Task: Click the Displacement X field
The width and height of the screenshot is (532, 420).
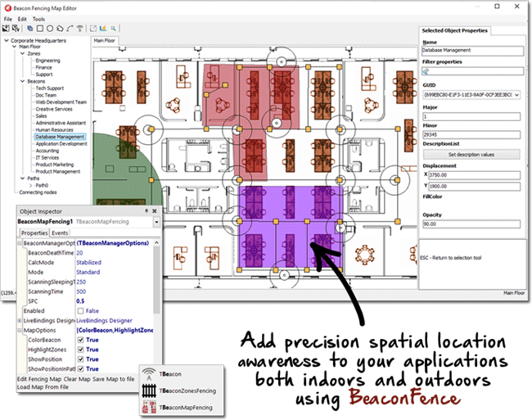Action: [475, 175]
